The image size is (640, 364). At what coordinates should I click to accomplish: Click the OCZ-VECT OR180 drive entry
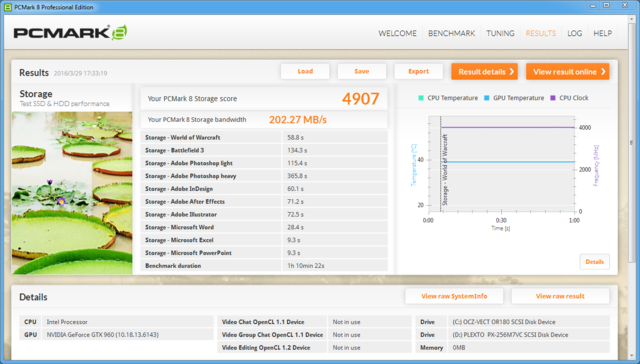(x=504, y=322)
